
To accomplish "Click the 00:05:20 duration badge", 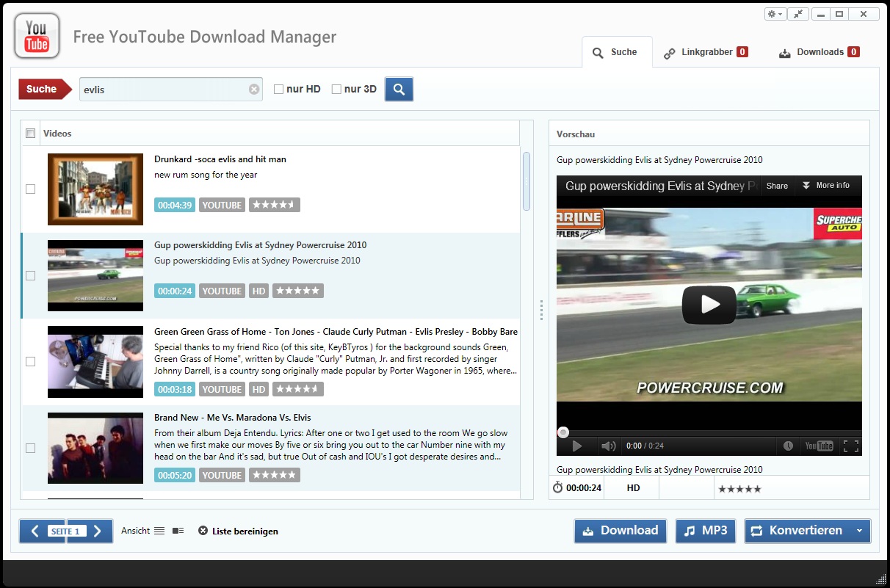I will tap(175, 475).
